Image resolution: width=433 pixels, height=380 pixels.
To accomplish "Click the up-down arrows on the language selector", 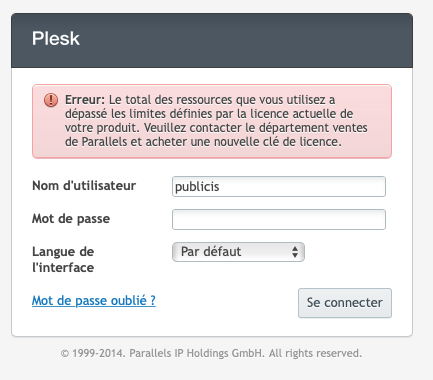I will click(x=295, y=252).
